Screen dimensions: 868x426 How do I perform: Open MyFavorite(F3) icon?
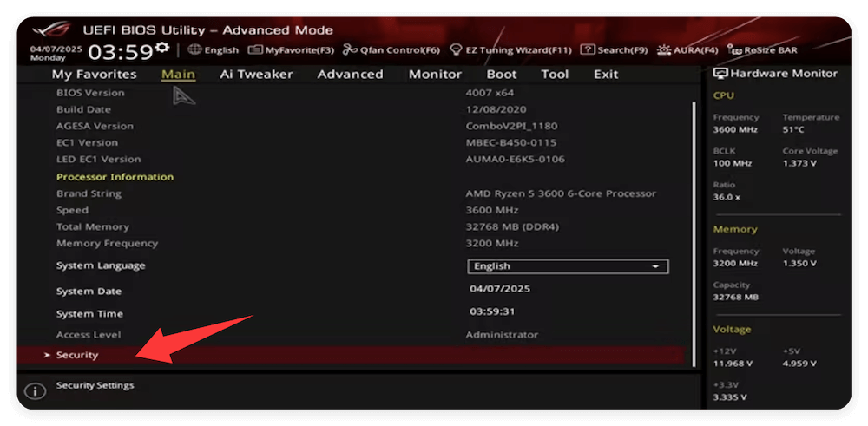254,49
